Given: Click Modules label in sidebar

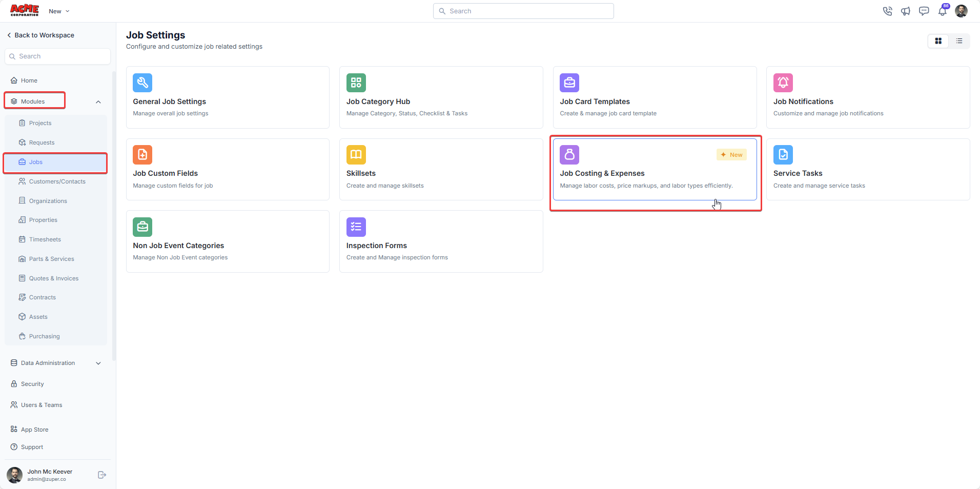Looking at the screenshot, I should click(x=33, y=101).
